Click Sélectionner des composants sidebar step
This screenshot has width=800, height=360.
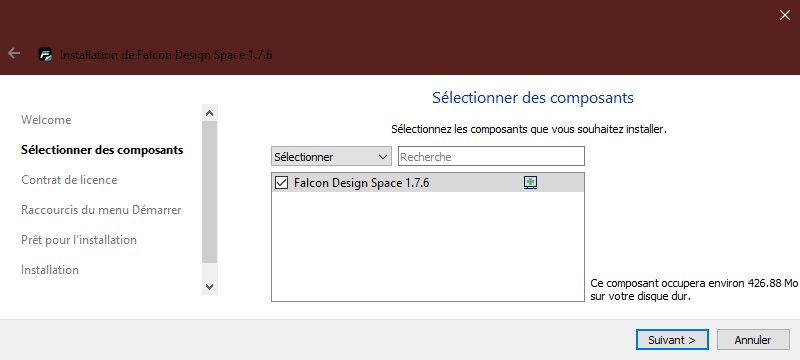(102, 150)
